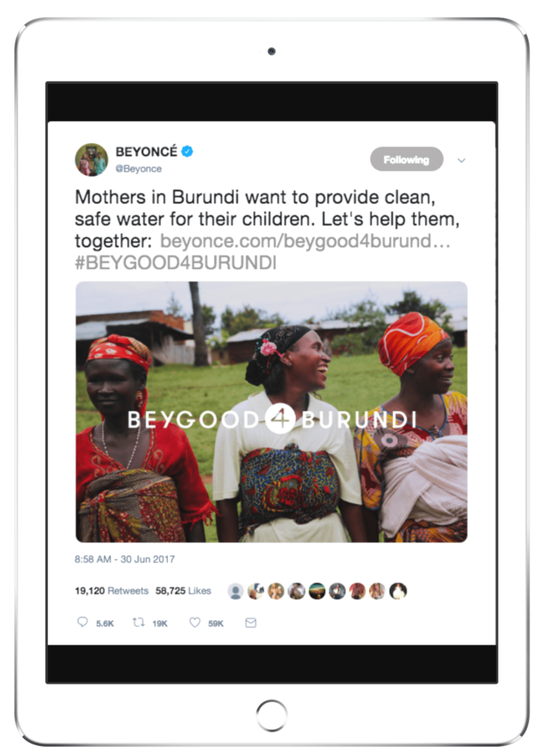
Task: Click the 8:58 AM - 30 Jun 2017 timestamp
Action: click(124, 560)
